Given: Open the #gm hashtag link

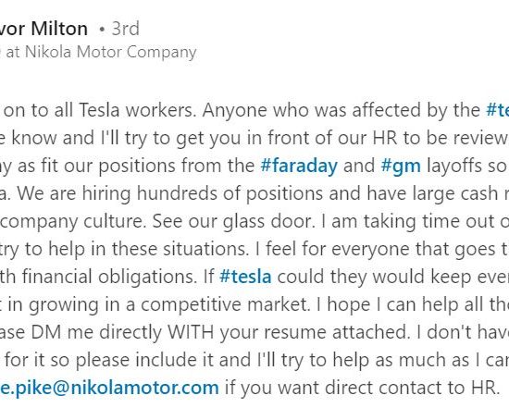Looking at the screenshot, I should 401,166.
